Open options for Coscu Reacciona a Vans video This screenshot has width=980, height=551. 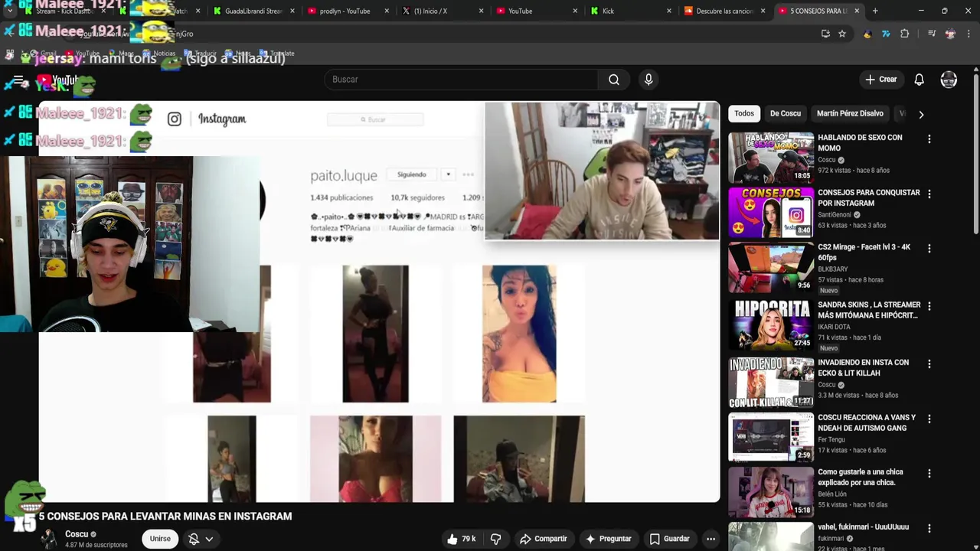pos(929,419)
